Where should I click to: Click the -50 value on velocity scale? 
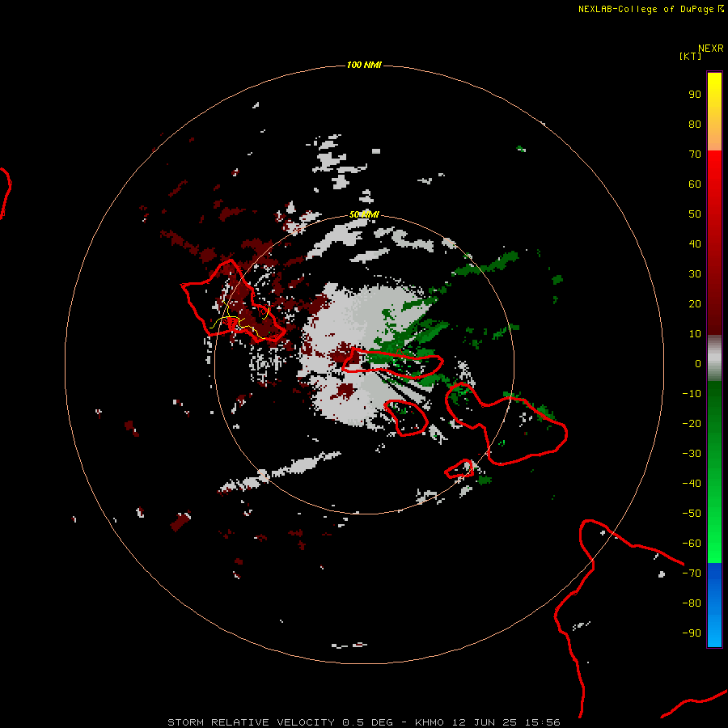tap(692, 513)
